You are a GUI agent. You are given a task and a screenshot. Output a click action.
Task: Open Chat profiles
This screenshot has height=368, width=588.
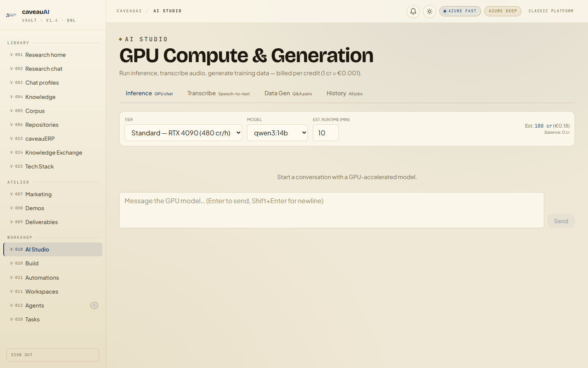53,83
